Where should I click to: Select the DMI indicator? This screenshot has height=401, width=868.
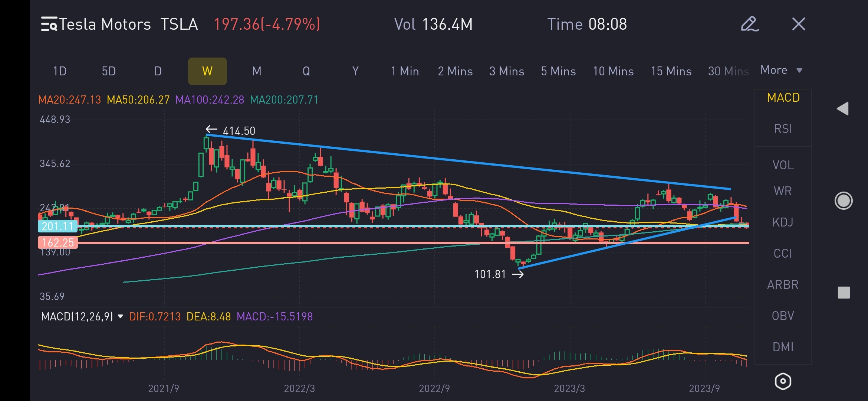[783, 347]
